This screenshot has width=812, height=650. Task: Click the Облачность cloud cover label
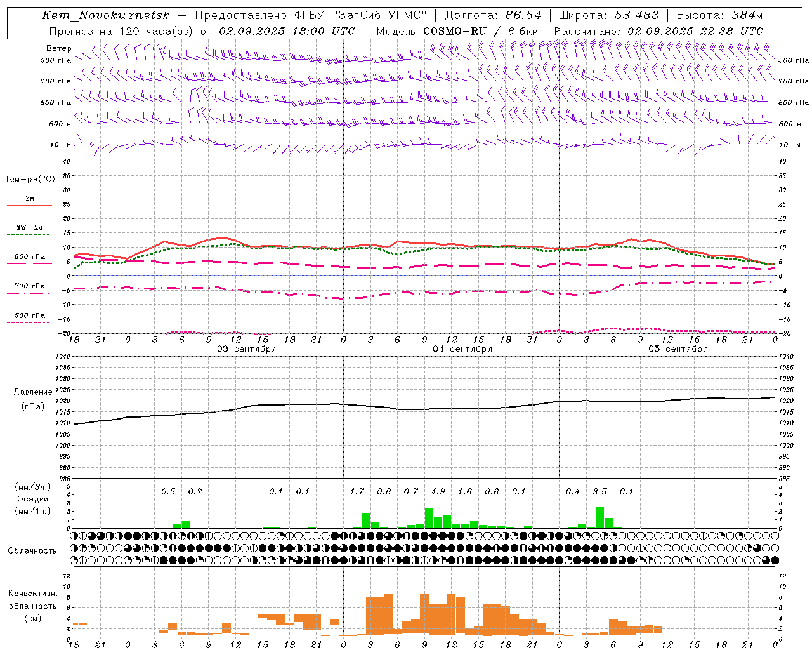point(32,551)
